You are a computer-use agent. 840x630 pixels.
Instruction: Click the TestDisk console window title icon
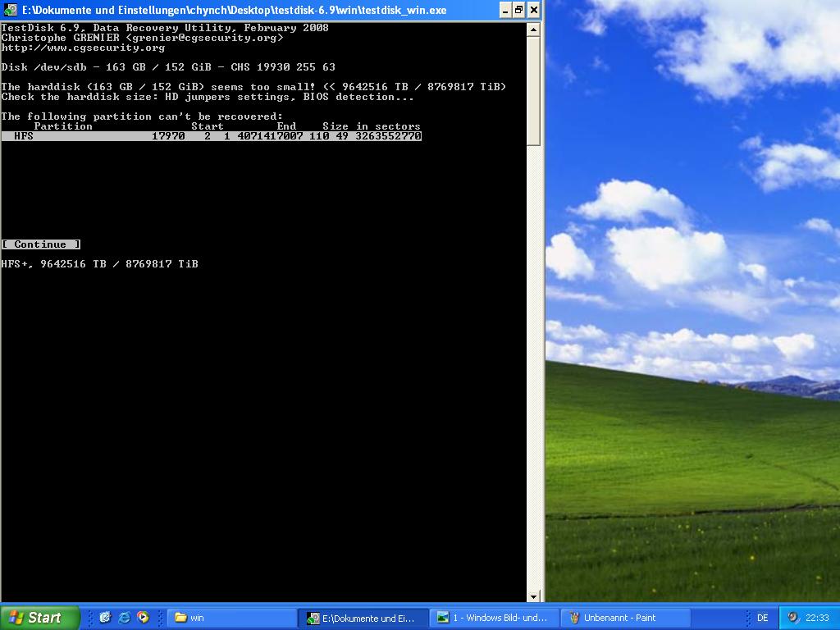pyautogui.click(x=10, y=10)
